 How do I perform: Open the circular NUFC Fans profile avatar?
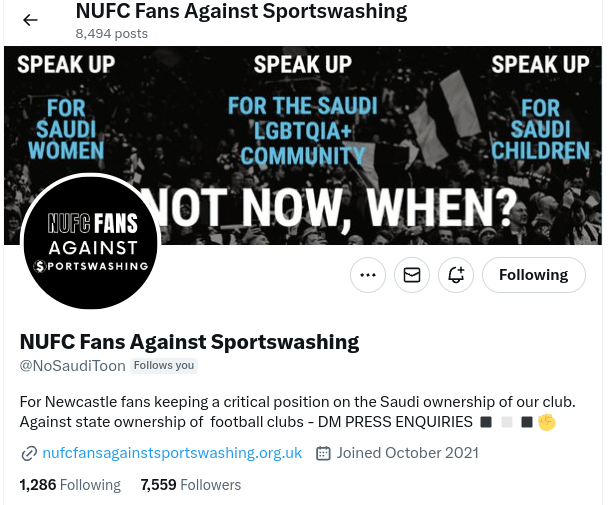click(91, 243)
